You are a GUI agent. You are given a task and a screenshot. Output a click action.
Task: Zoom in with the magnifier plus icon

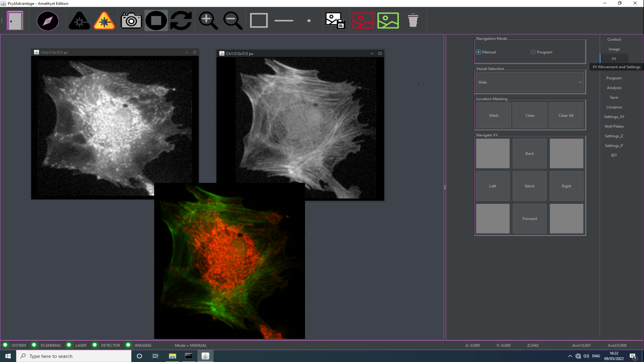click(208, 21)
